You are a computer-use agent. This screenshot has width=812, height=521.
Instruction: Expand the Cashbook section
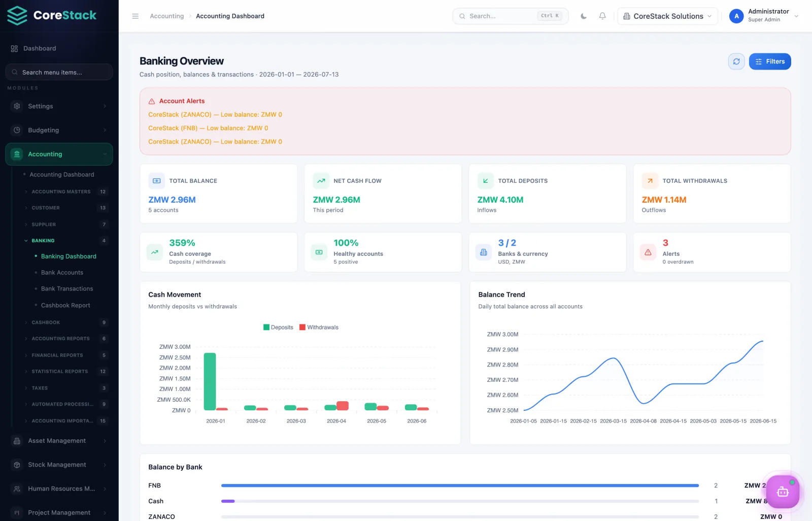coord(66,322)
